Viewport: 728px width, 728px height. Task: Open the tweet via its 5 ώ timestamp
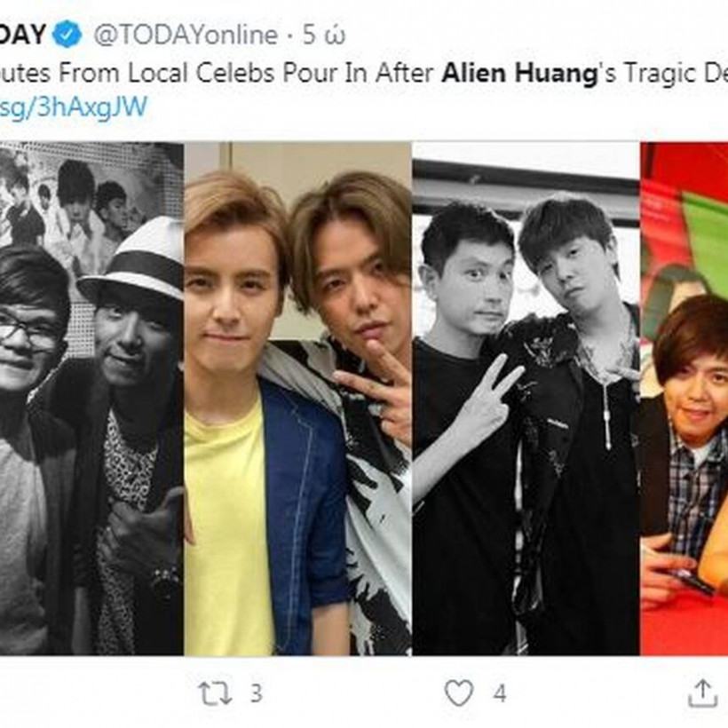tap(324, 35)
